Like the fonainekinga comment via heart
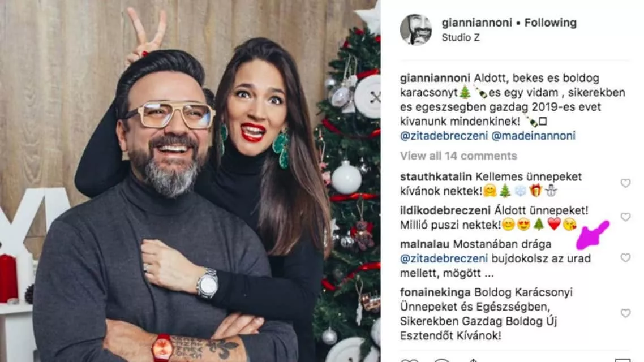 click(x=625, y=313)
